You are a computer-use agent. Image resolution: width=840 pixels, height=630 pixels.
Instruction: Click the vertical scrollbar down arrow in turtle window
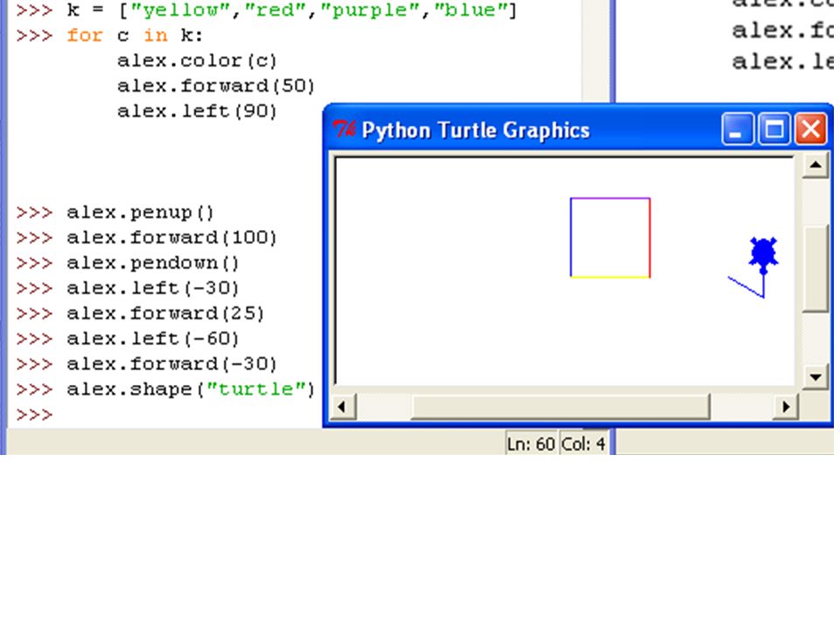815,377
